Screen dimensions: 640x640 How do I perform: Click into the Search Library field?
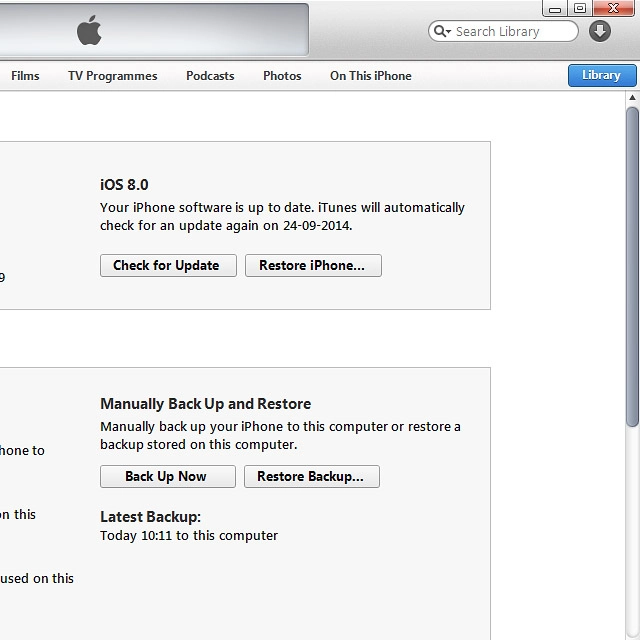click(510, 31)
